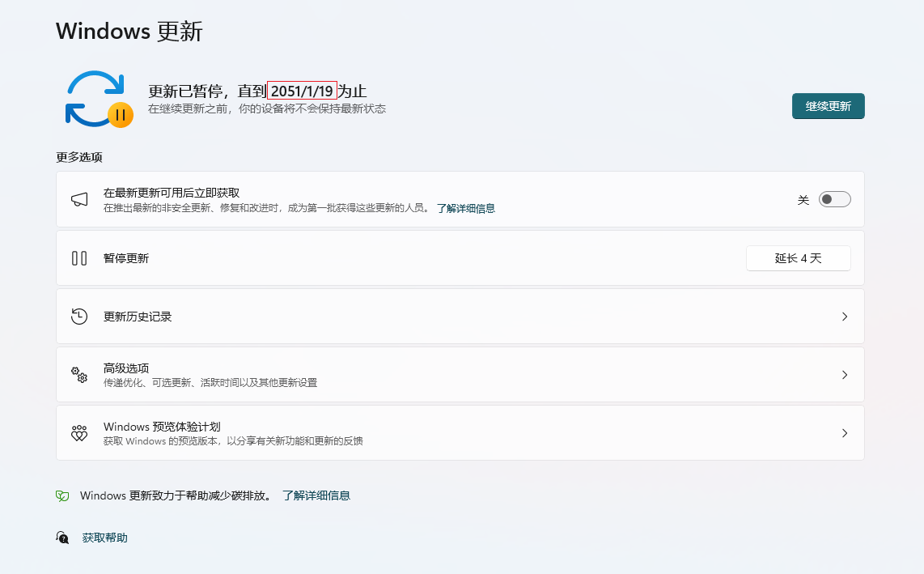Screen dimensions: 924x574
Task: Click the megaphone icon for latest updates
Action: (79, 199)
